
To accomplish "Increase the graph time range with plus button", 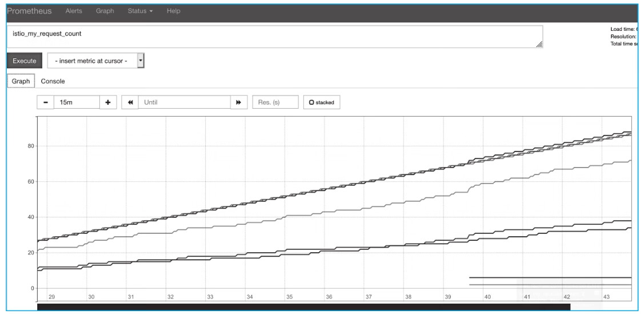I will click(x=108, y=102).
